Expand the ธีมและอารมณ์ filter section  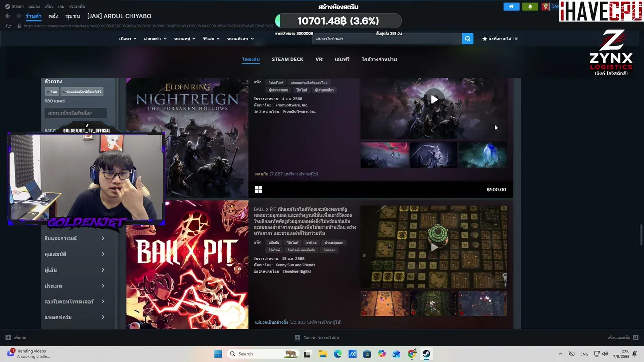74,238
